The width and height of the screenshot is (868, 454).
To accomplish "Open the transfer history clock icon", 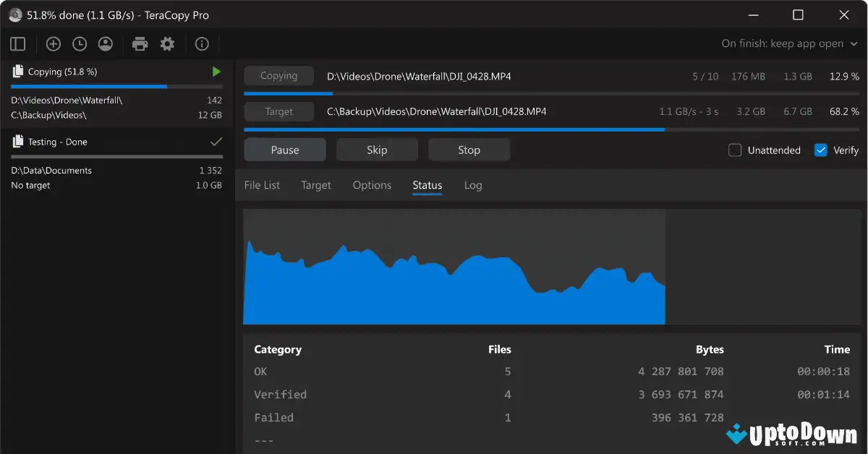I will (x=80, y=43).
